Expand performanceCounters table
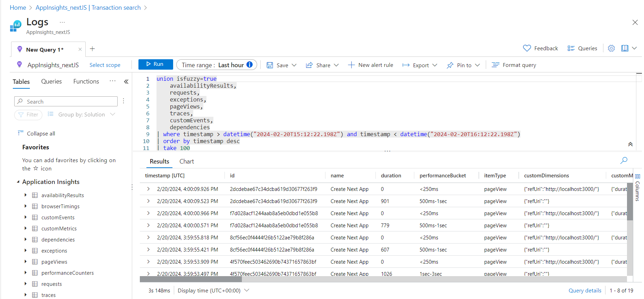 point(26,273)
